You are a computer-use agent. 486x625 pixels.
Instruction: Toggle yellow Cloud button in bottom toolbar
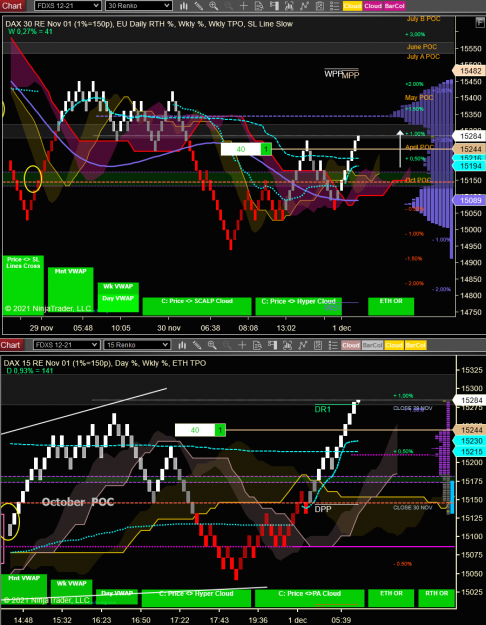pos(394,345)
